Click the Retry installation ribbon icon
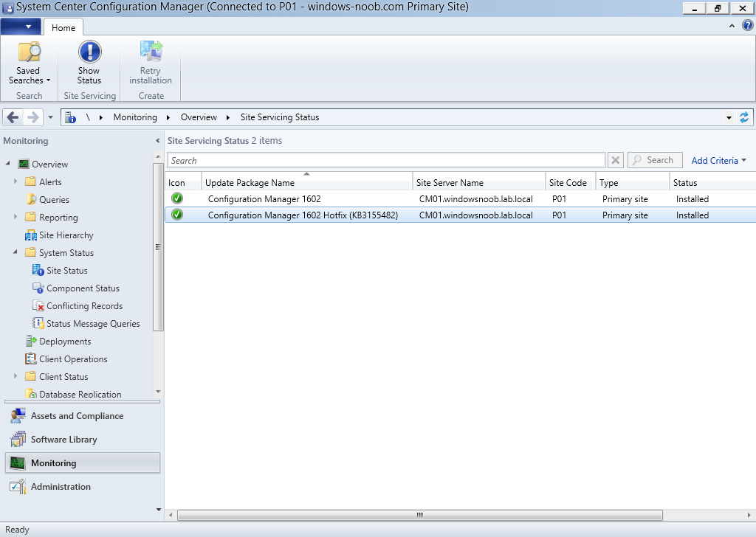The image size is (756, 537). (151, 52)
